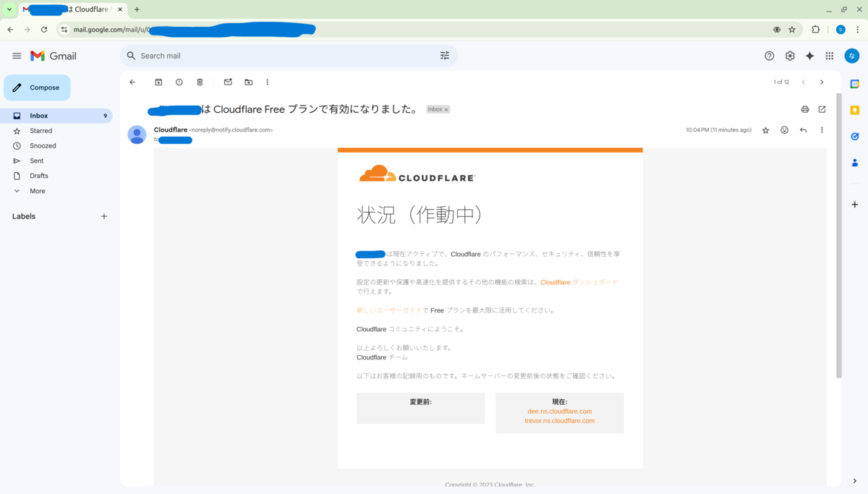This screenshot has width=868, height=494.
Task: Mark email as unread
Action: pos(228,82)
